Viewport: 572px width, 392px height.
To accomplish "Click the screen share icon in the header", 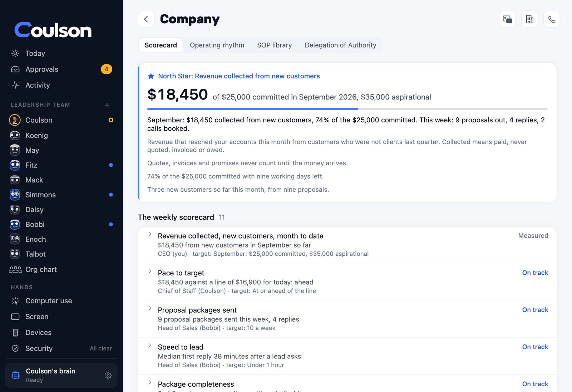I will pos(507,19).
